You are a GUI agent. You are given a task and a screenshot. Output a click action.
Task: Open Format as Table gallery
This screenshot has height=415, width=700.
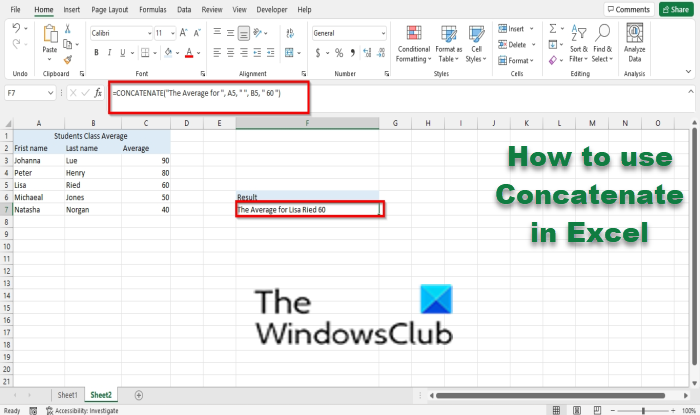coord(449,44)
